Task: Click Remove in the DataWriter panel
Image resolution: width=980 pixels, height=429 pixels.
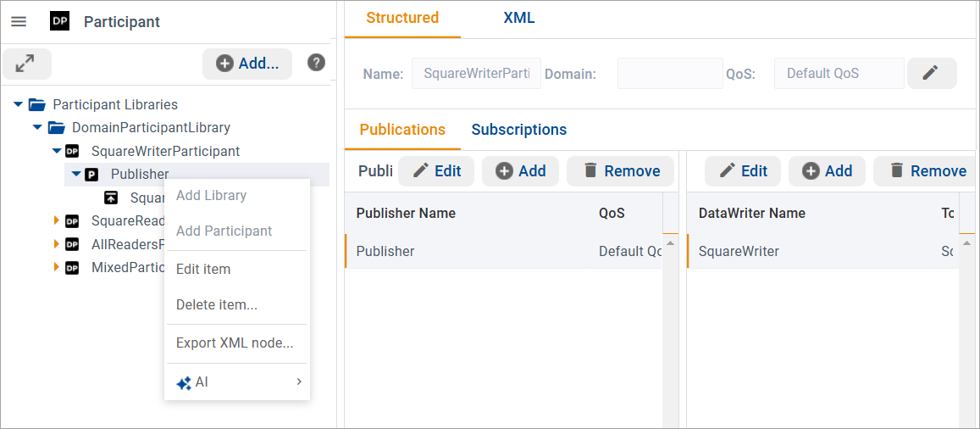Action: tap(925, 171)
